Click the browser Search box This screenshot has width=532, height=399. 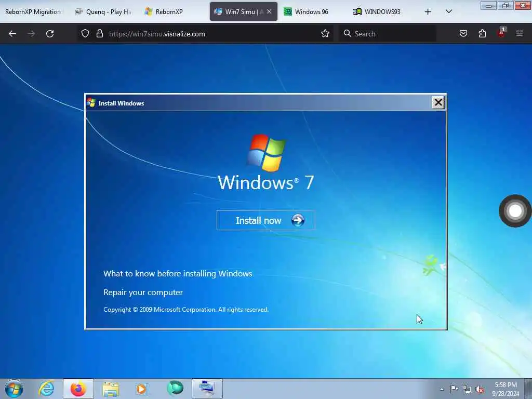(x=388, y=34)
